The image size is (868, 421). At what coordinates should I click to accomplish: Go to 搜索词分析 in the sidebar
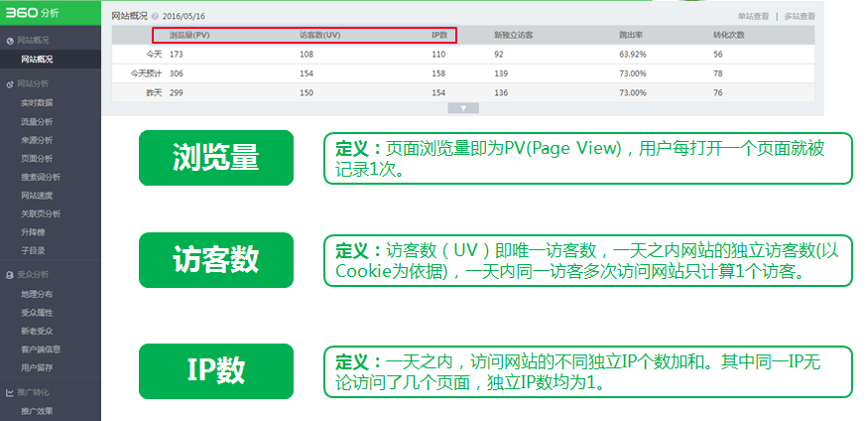40,177
